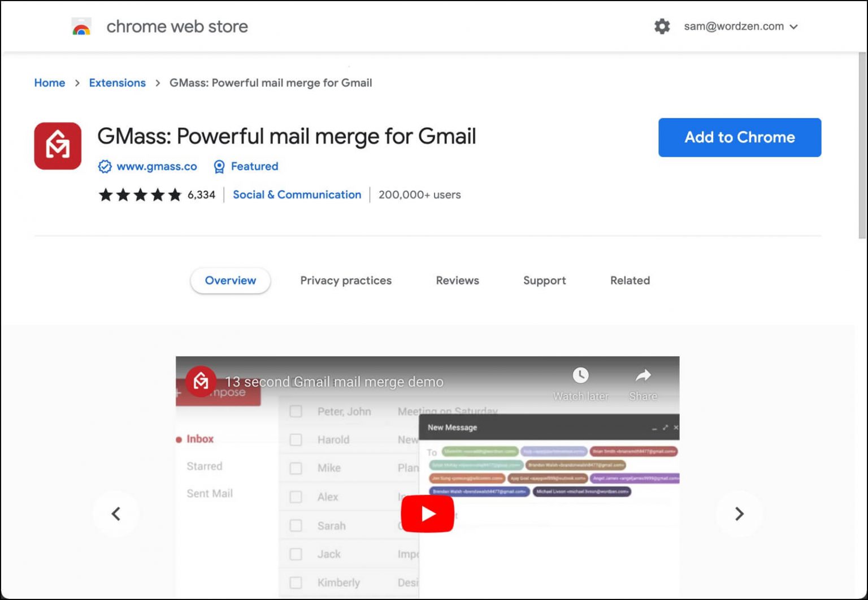
Task: Click the page's vertical scrollbar
Action: (x=862, y=147)
